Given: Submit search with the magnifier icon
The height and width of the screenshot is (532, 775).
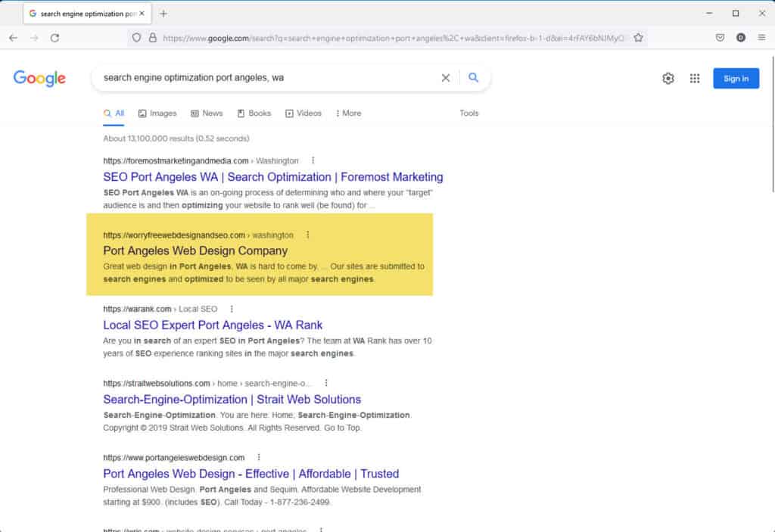Looking at the screenshot, I should 474,78.
